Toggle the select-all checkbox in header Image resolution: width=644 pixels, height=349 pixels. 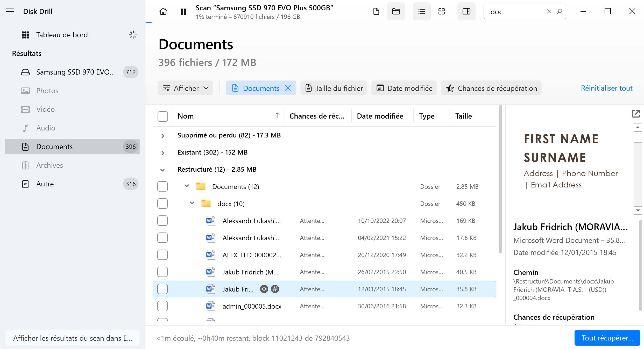[x=162, y=116]
